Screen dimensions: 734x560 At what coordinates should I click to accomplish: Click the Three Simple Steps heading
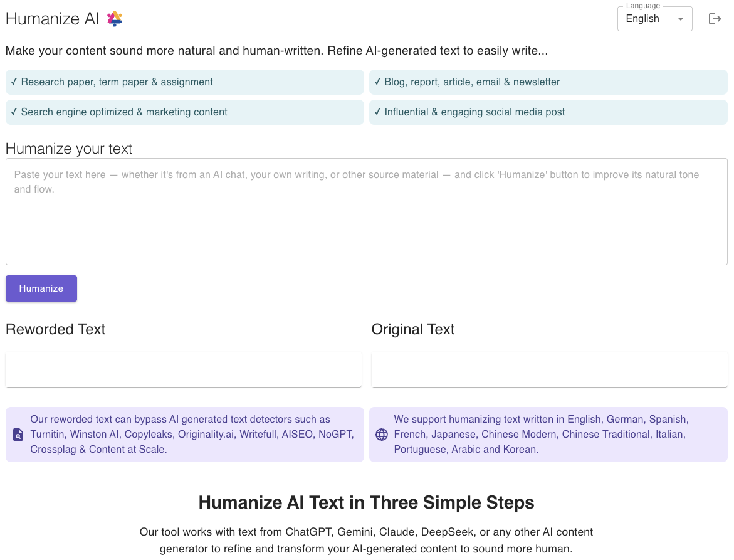(x=366, y=502)
